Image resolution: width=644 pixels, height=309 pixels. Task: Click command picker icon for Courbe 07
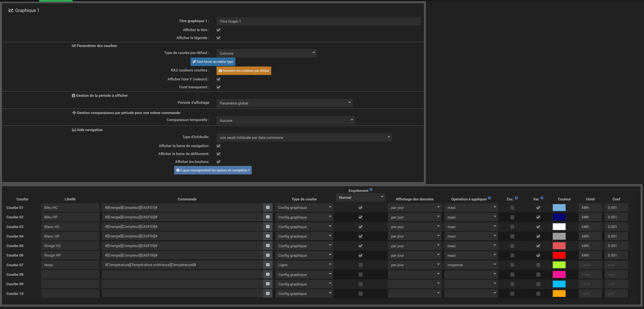click(x=268, y=265)
